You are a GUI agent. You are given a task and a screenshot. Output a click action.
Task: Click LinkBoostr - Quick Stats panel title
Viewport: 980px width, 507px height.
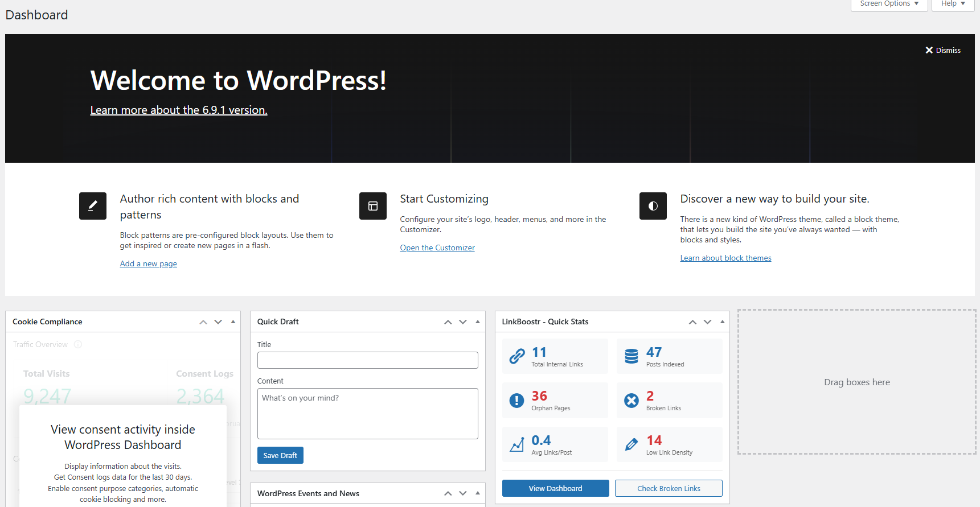(x=545, y=321)
